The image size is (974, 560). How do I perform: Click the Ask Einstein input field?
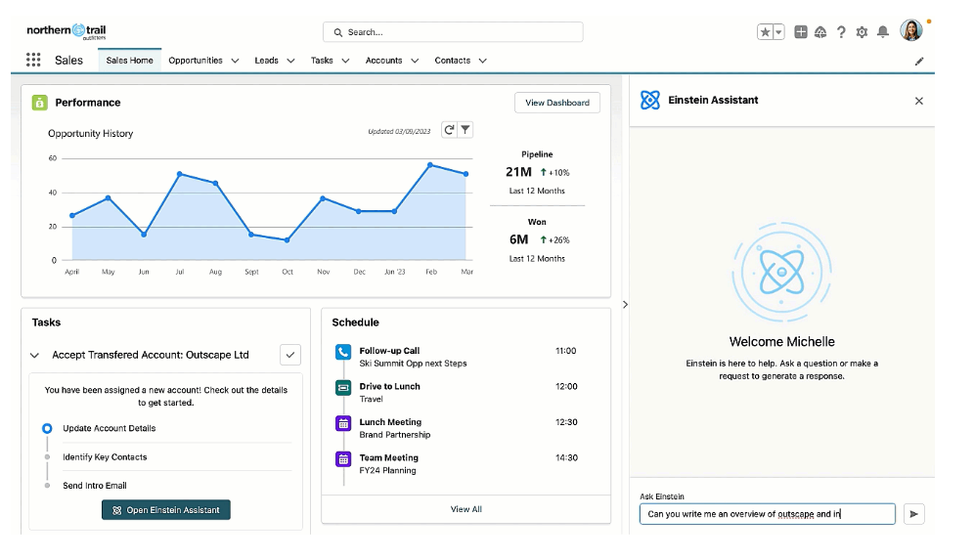767,514
